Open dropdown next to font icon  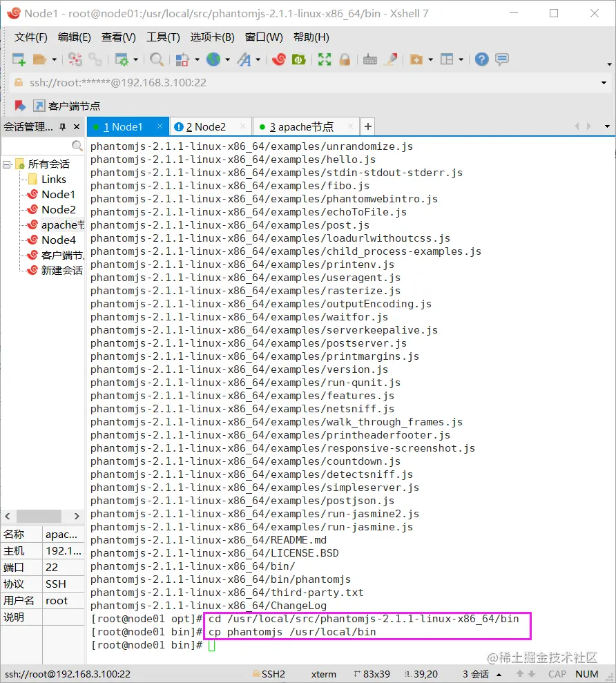258,59
